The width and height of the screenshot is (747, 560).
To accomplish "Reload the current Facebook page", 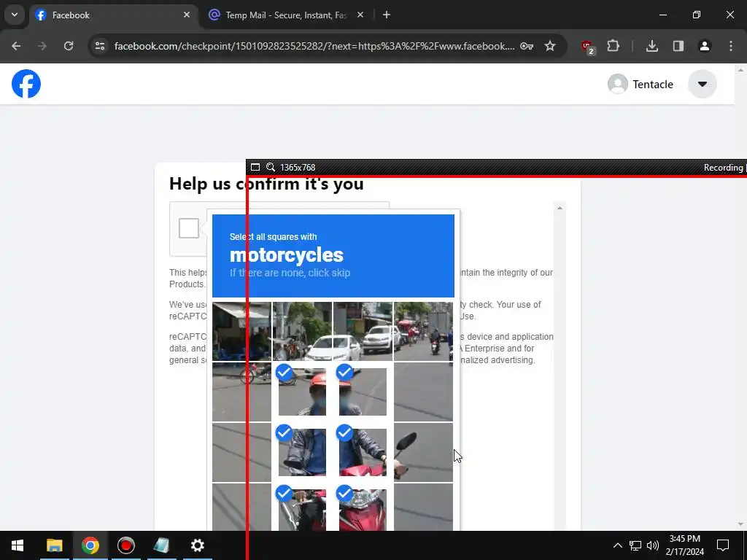I will [x=69, y=46].
